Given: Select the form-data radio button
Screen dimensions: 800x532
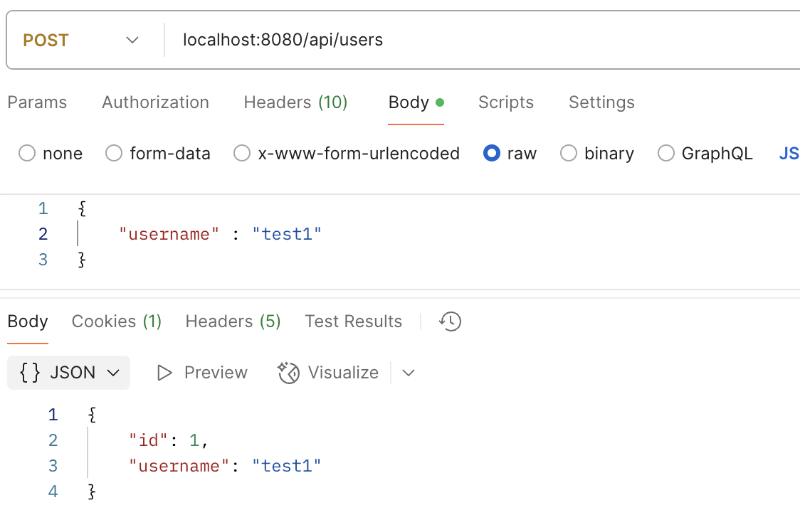Looking at the screenshot, I should 114,154.
